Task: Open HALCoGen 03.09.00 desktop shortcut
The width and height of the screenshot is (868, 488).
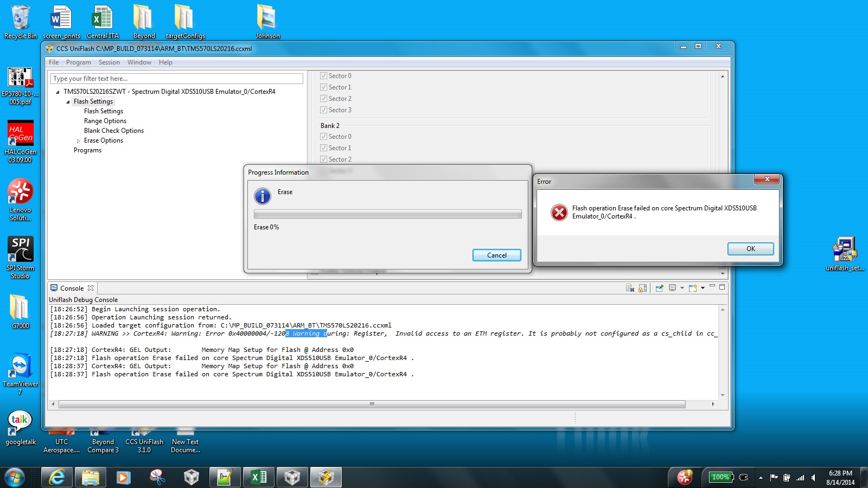Action: [x=20, y=142]
